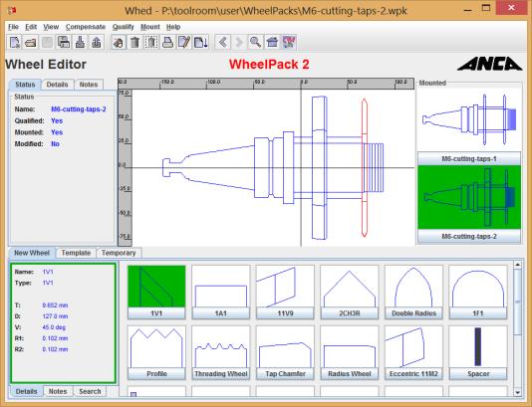Click the red wheel in the drawing
The width and height of the screenshot is (532, 407).
[364, 168]
